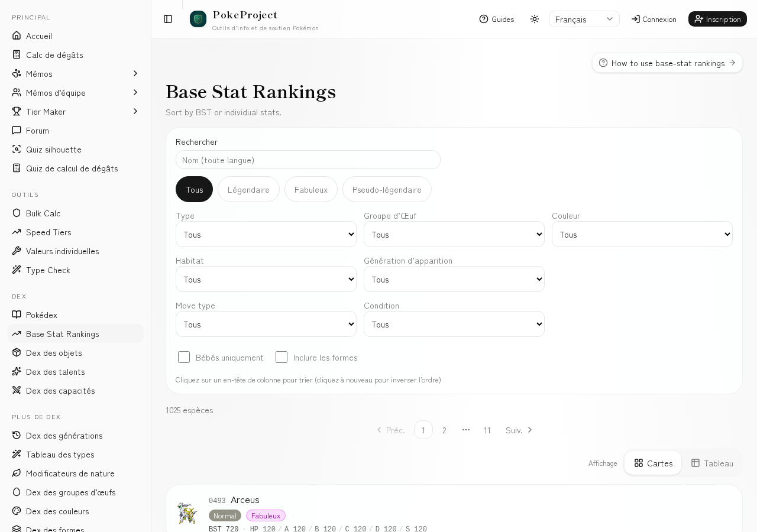
Task: Click the Dex des talents sparkle icon
Action: 17,371
